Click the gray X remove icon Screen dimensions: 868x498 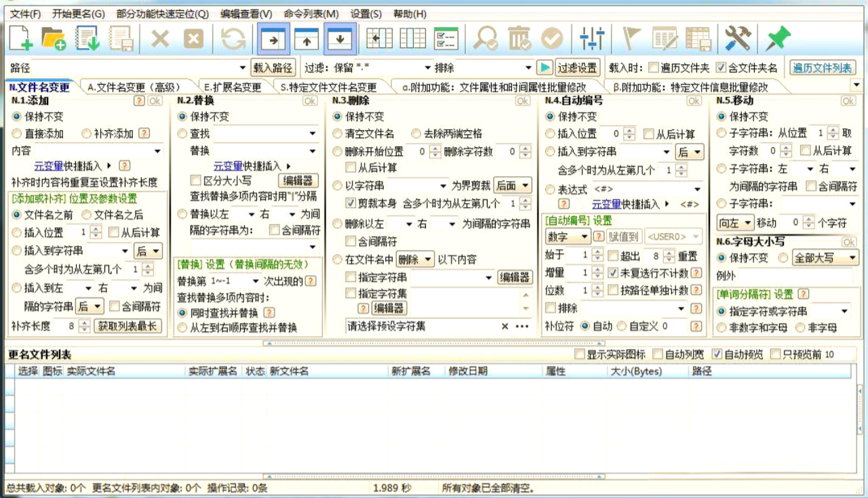click(x=160, y=39)
